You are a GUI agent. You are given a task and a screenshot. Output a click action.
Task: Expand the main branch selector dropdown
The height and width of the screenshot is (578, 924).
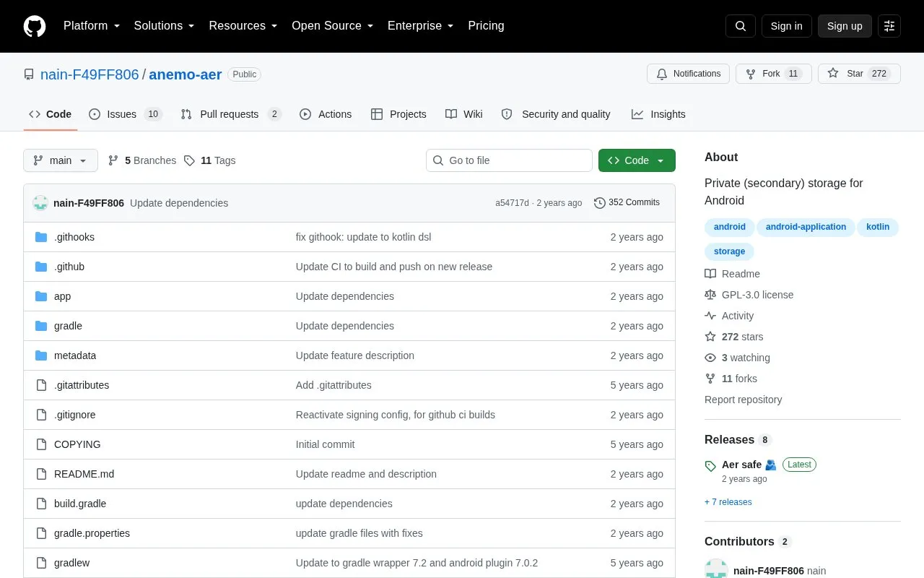(x=61, y=160)
